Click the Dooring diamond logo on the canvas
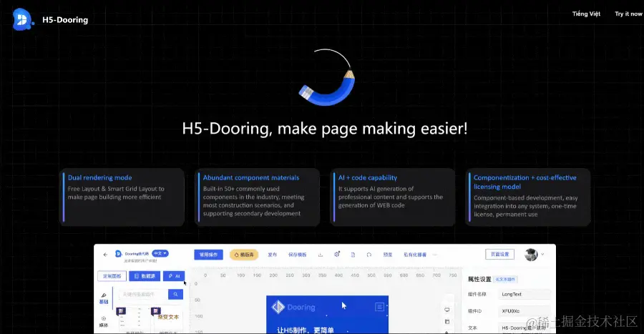The image size is (644, 334). click(278, 307)
